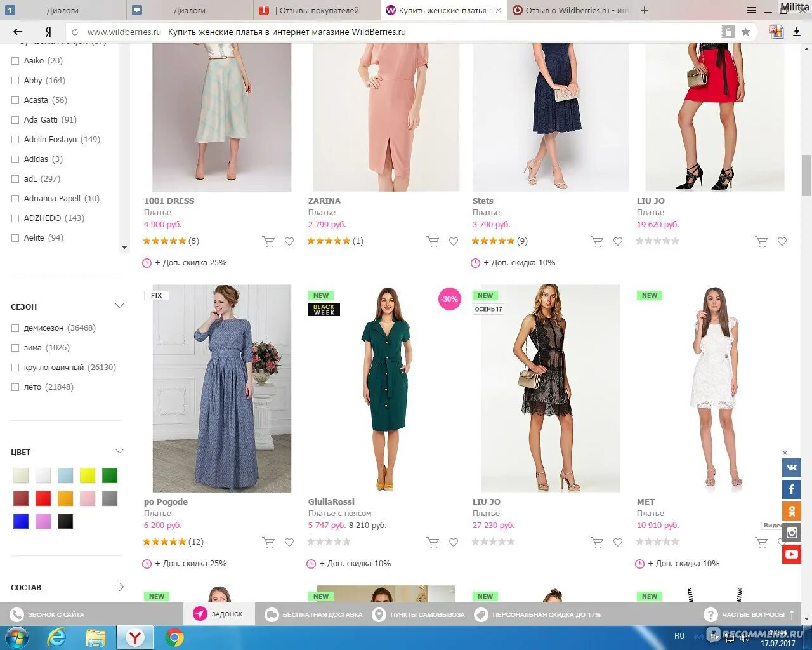
Task: Go back with browser back arrow
Action: click(18, 32)
